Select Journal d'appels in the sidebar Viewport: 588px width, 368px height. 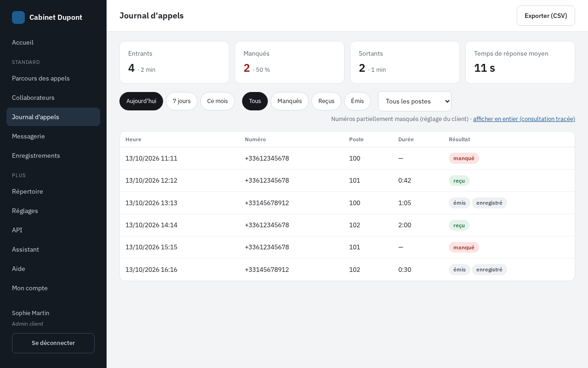pos(53,117)
